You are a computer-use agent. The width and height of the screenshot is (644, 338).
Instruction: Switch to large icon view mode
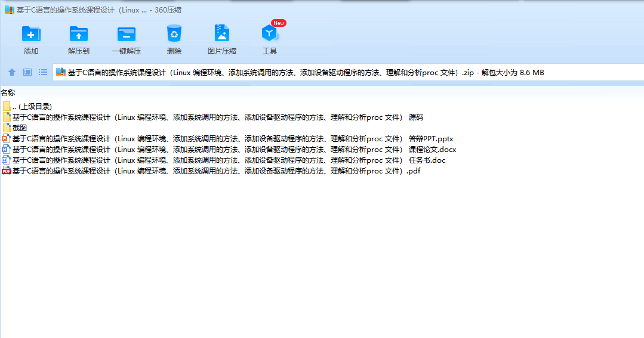point(27,72)
